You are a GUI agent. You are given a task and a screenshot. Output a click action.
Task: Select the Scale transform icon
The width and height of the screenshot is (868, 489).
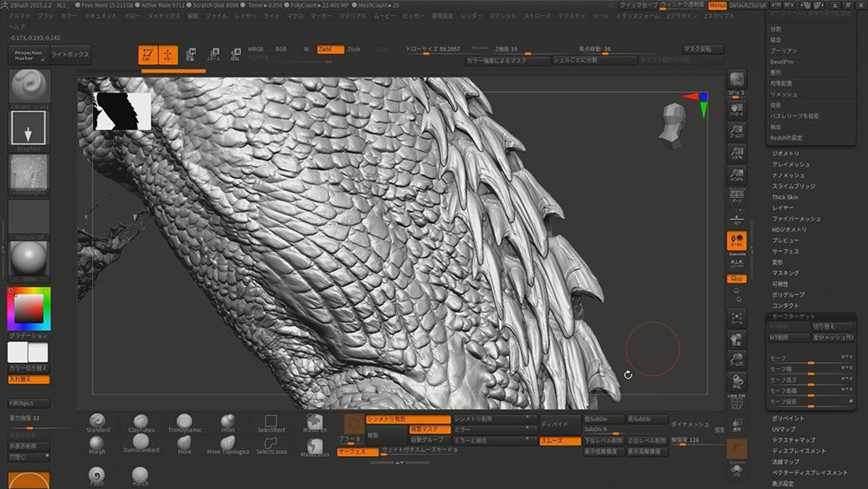point(214,55)
